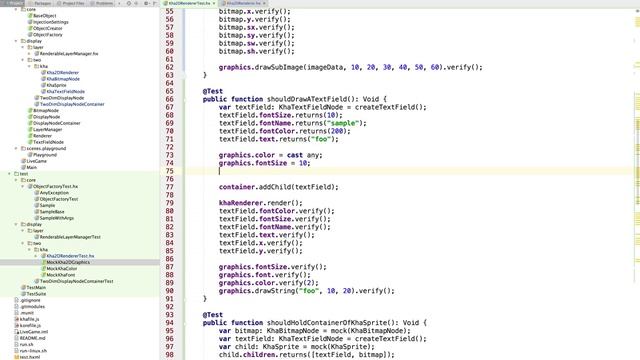Select KhaSprite class file
The height and width of the screenshot is (360, 640).
[x=53, y=85]
